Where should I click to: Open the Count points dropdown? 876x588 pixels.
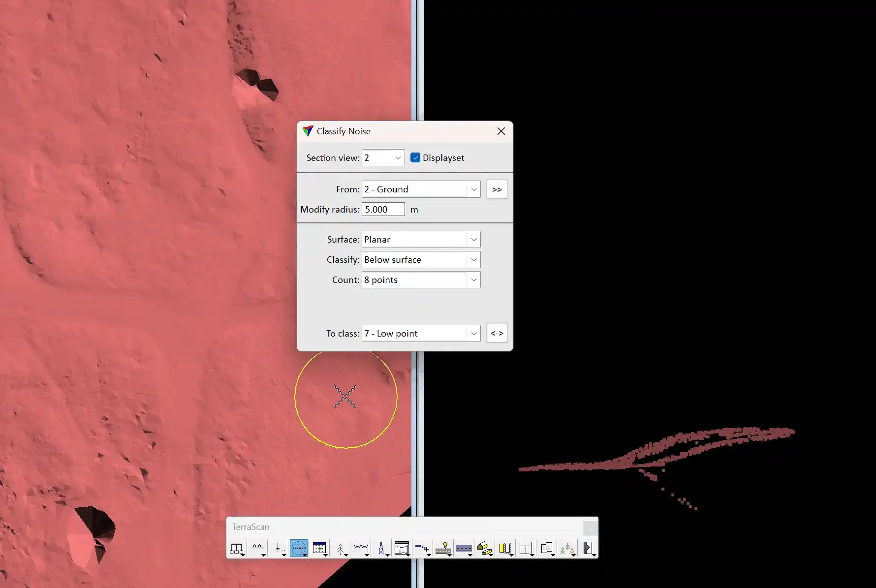click(473, 280)
